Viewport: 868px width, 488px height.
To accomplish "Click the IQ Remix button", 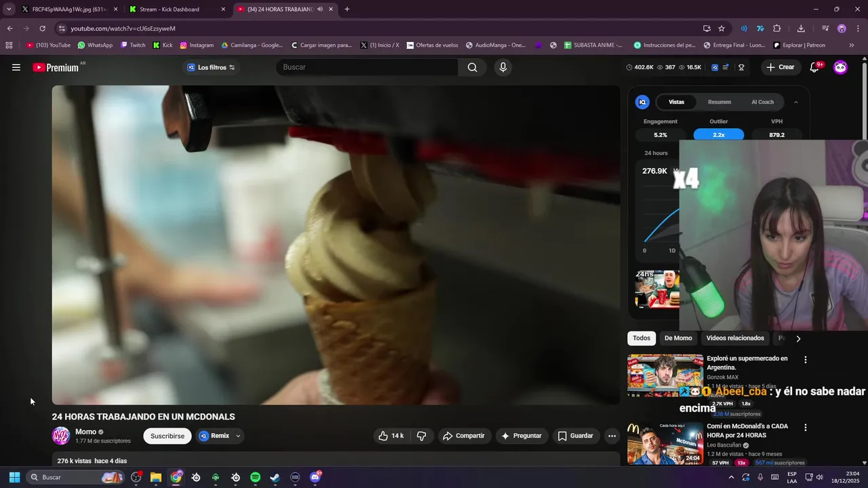I will (214, 436).
